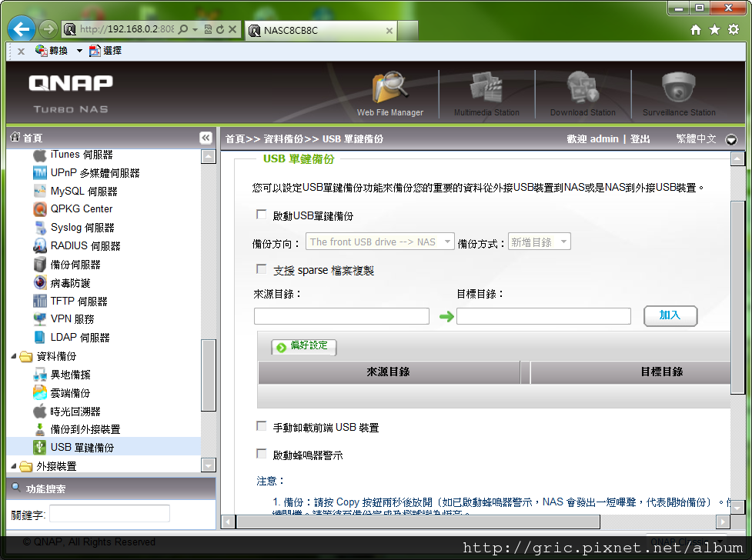Collapse 外接裝置 tree folder
752x560 pixels.
click(14, 465)
